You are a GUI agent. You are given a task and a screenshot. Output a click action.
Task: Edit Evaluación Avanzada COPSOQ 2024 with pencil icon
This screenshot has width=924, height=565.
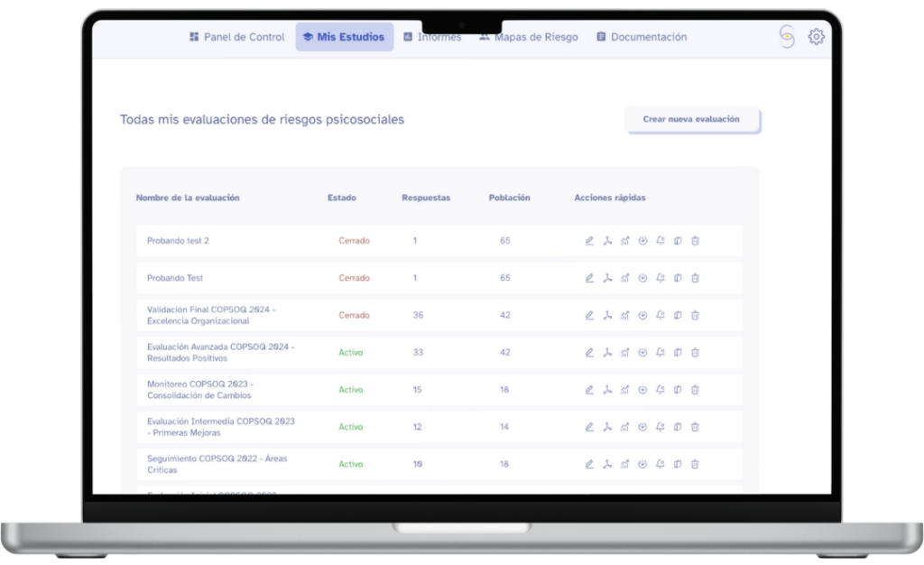click(589, 352)
